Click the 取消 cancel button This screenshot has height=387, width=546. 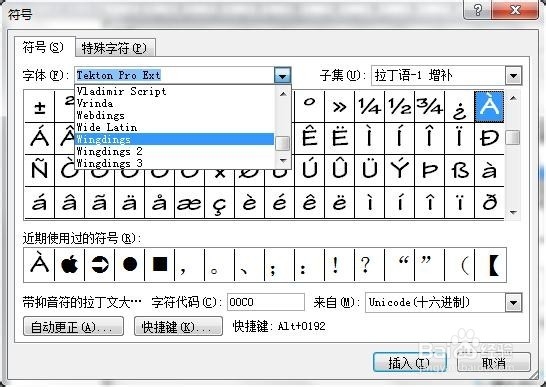pos(494,363)
